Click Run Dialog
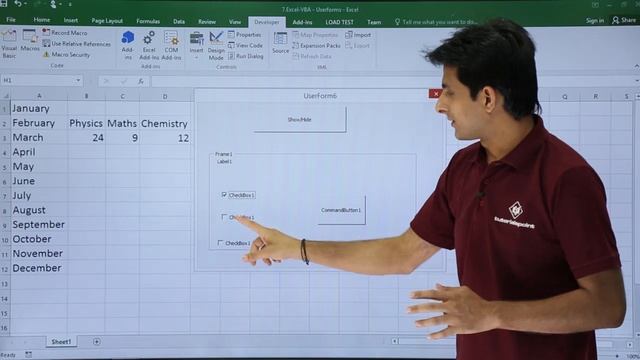 246,56
